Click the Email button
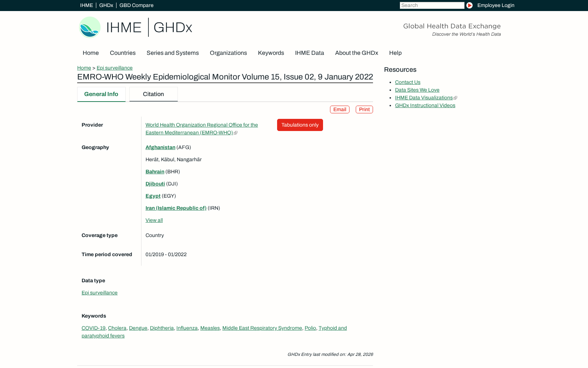Viewport: 588px width, 368px height. pos(340,110)
